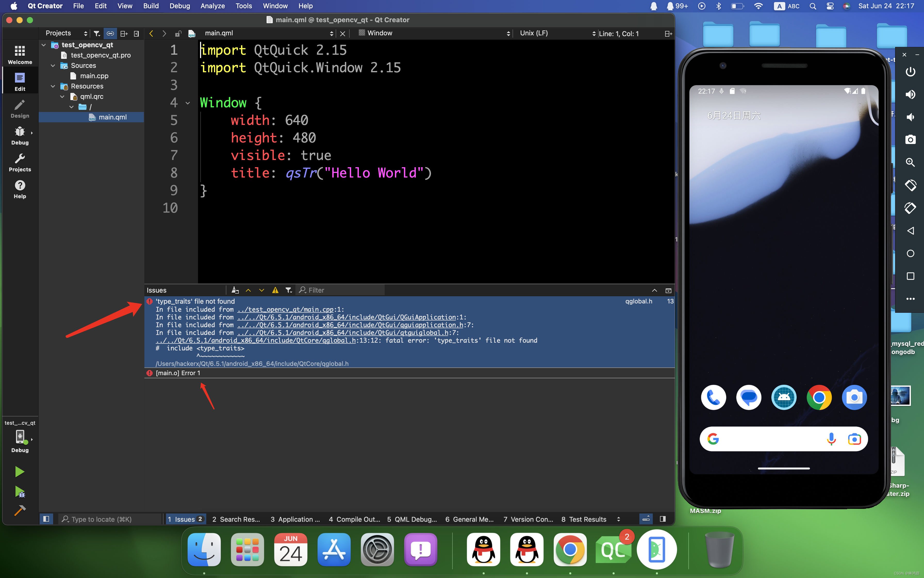
Task: Go to next issue
Action: [261, 290]
